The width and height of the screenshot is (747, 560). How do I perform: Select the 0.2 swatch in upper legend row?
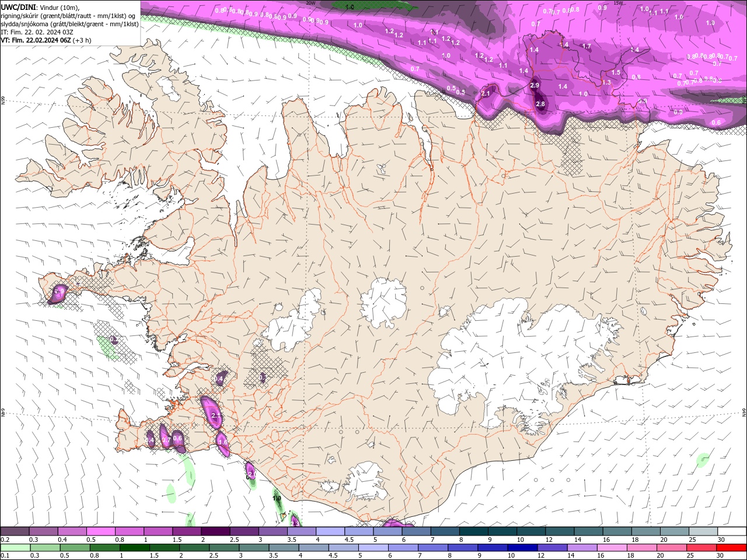coord(15,531)
